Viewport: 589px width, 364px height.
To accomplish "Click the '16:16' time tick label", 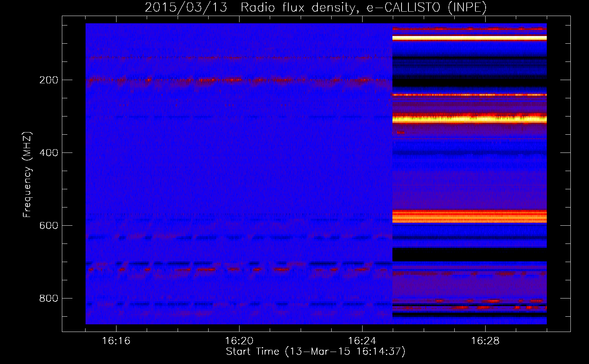I will click(116, 341).
